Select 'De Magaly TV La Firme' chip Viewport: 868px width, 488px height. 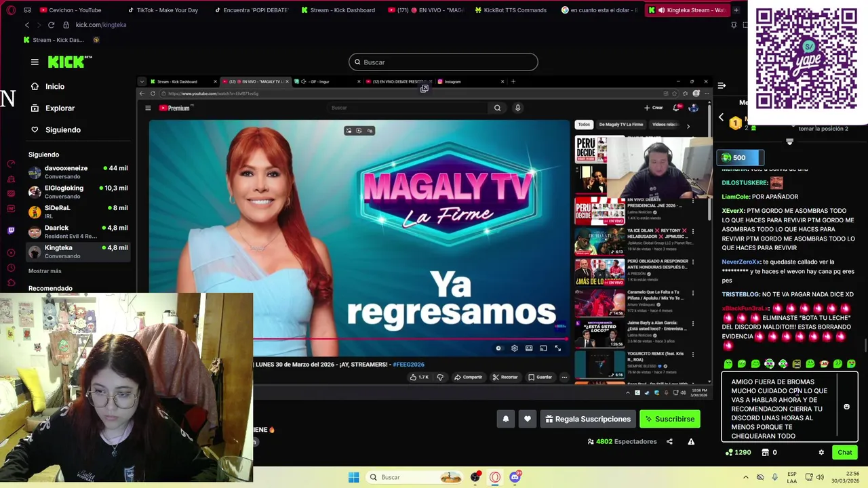click(621, 125)
